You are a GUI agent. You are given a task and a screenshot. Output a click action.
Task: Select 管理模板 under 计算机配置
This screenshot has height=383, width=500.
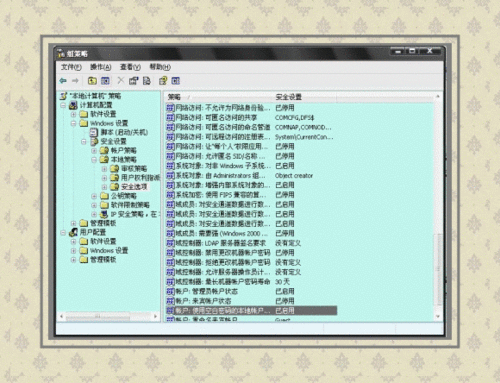(103, 223)
